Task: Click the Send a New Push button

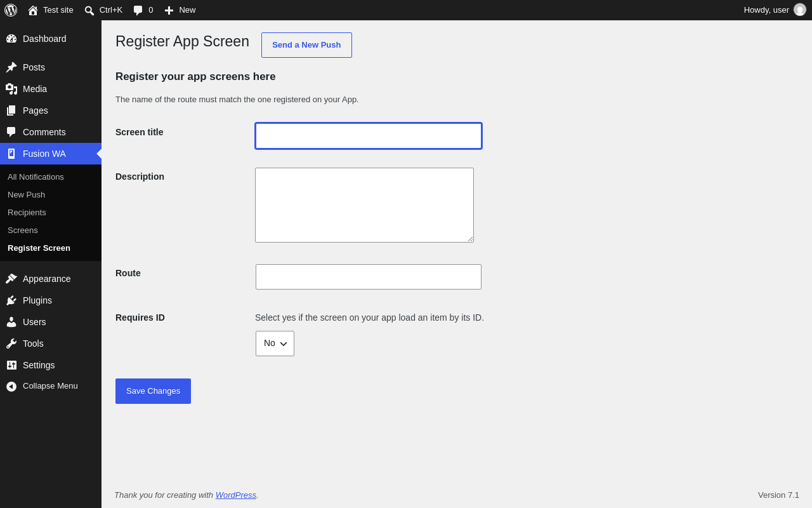Action: point(306,45)
